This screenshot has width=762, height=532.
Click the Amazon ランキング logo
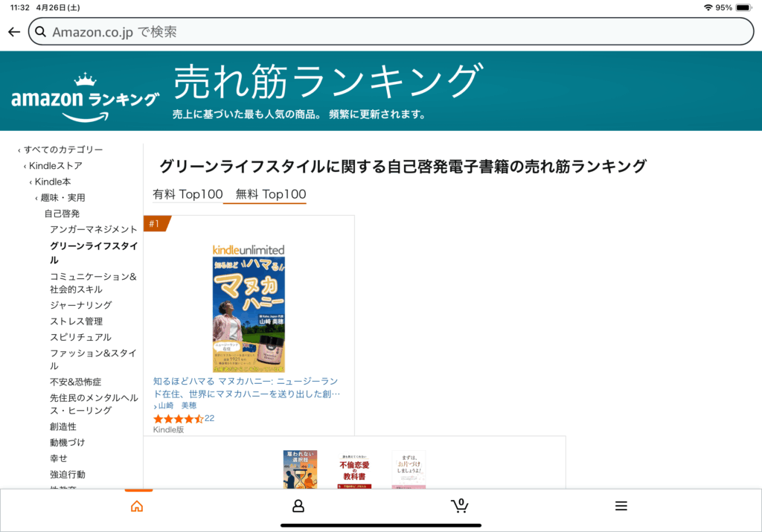(86, 97)
